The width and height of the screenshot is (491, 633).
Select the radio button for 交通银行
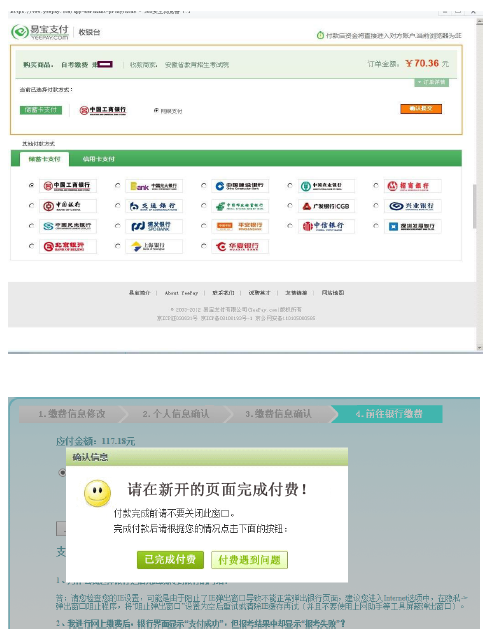(118, 205)
